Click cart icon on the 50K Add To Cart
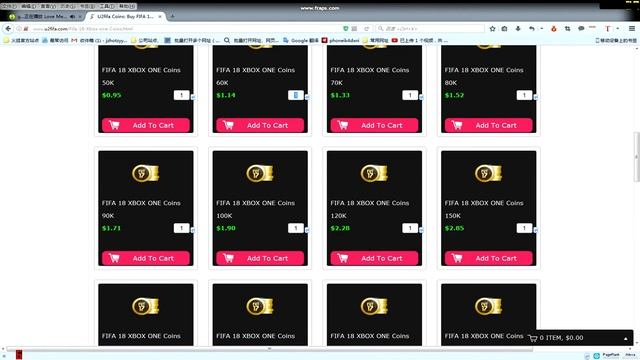 click(x=114, y=125)
